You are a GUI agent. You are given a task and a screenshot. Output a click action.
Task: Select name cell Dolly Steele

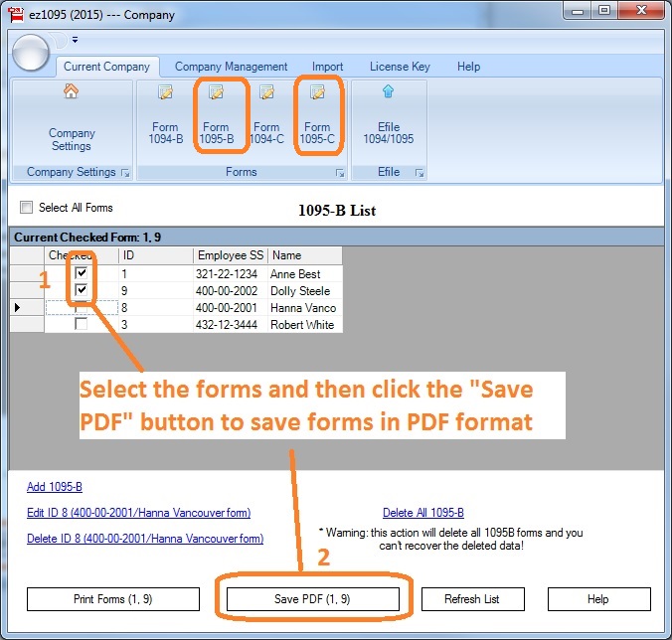[x=305, y=291]
